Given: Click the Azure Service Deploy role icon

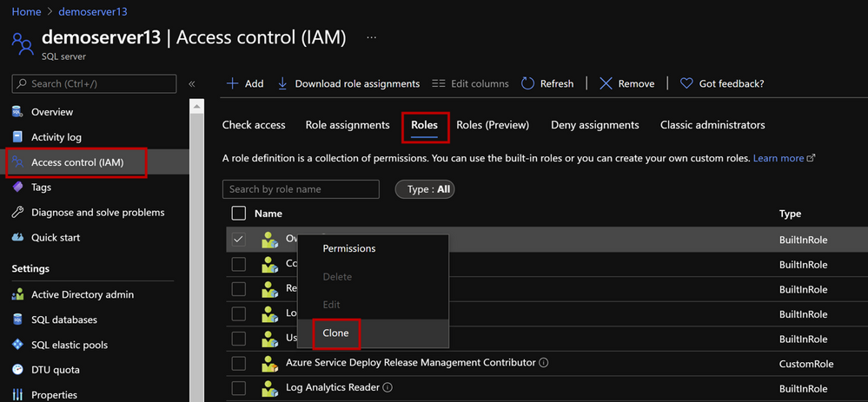Looking at the screenshot, I should click(269, 363).
